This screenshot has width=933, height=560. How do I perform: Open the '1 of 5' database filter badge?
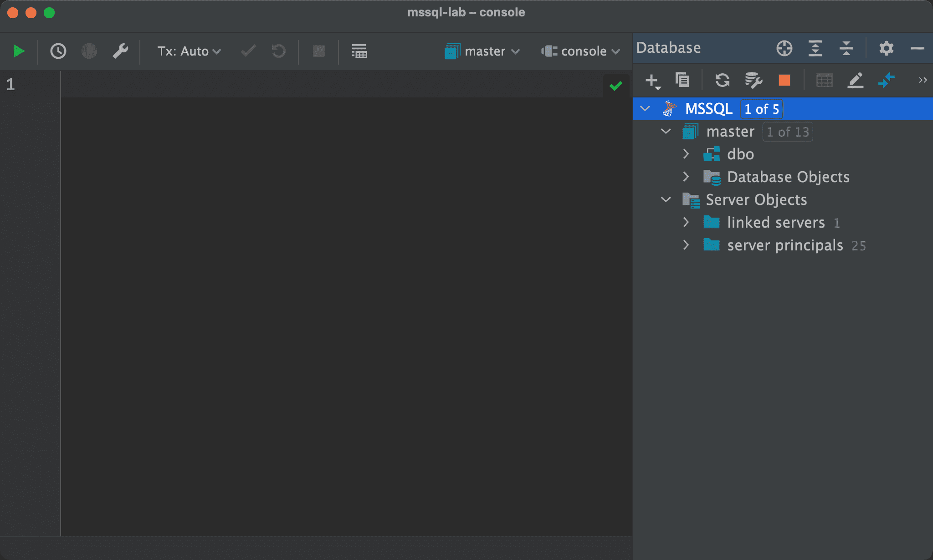tap(761, 109)
